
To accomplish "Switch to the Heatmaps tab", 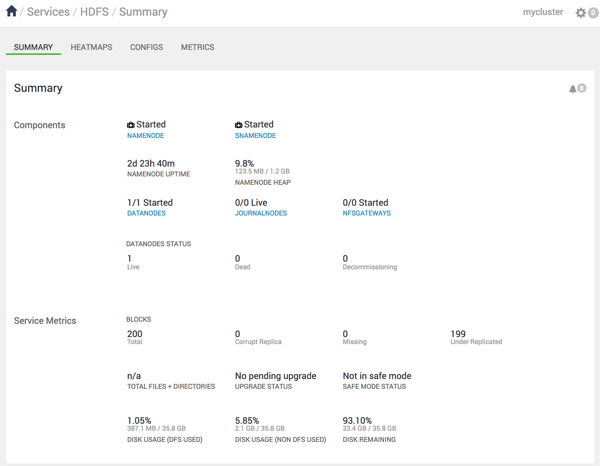I will coord(91,47).
